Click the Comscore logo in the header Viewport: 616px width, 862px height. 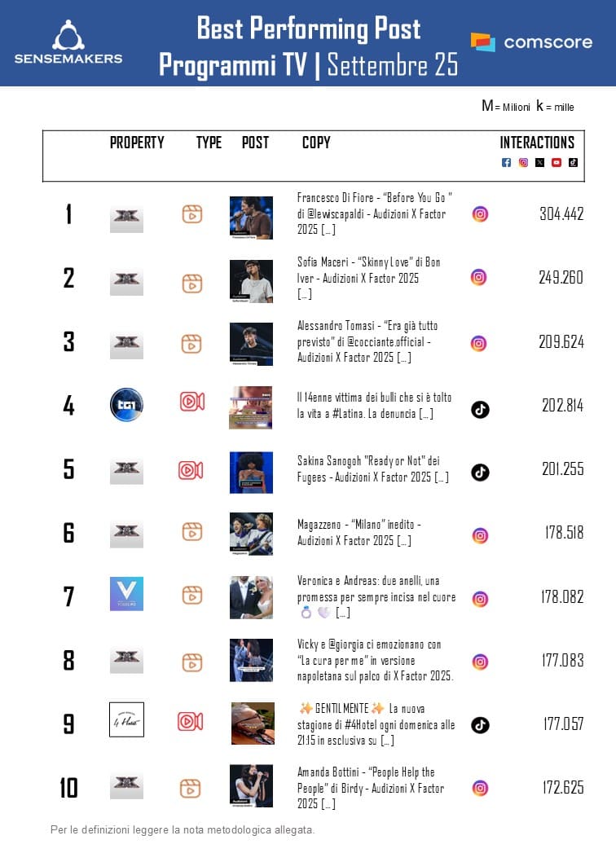pyautogui.click(x=531, y=42)
